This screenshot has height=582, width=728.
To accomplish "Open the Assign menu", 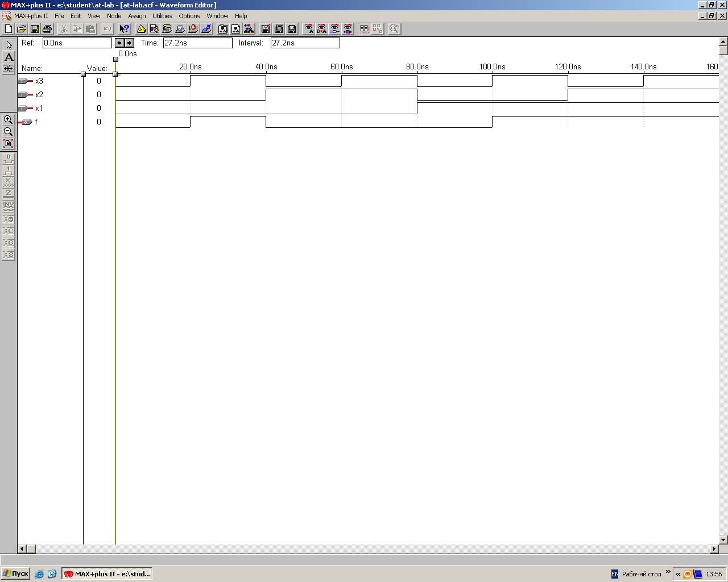I will click(x=136, y=16).
